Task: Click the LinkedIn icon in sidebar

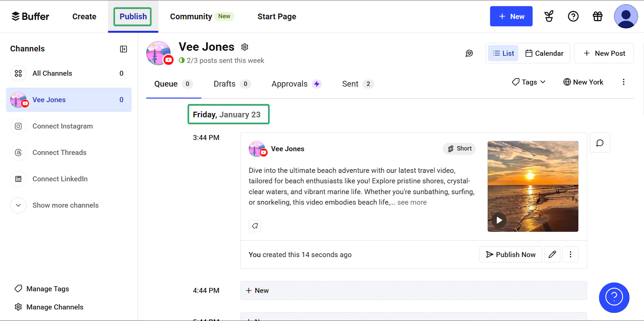Action: (x=18, y=179)
